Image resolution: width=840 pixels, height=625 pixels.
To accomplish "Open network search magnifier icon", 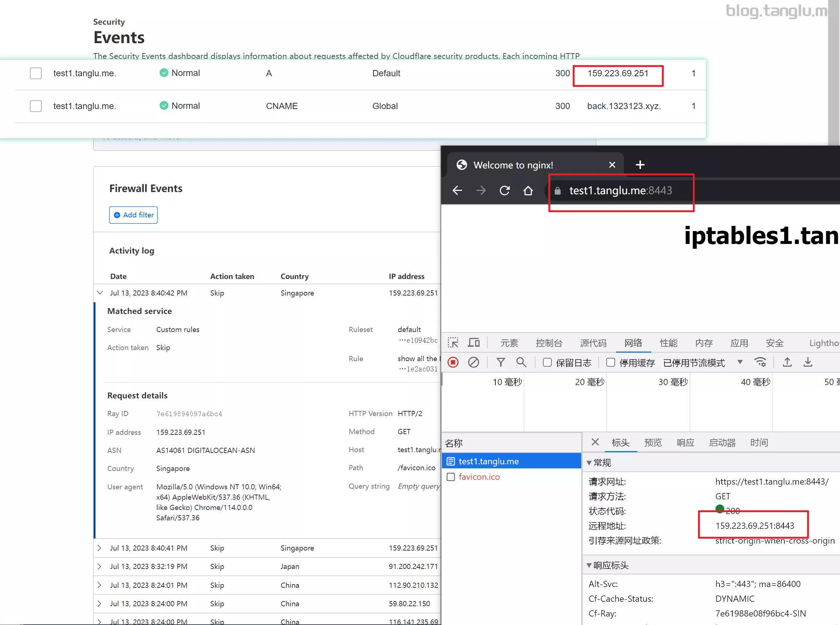I will tap(521, 363).
